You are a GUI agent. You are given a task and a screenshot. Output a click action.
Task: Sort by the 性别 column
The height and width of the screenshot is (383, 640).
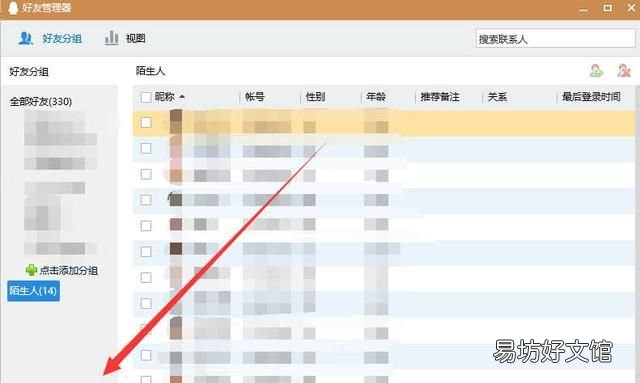(315, 97)
